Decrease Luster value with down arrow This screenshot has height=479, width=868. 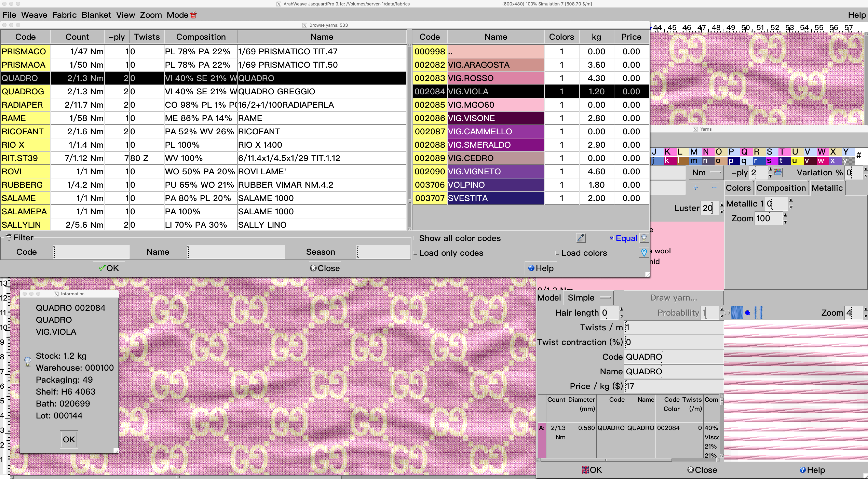(722, 212)
